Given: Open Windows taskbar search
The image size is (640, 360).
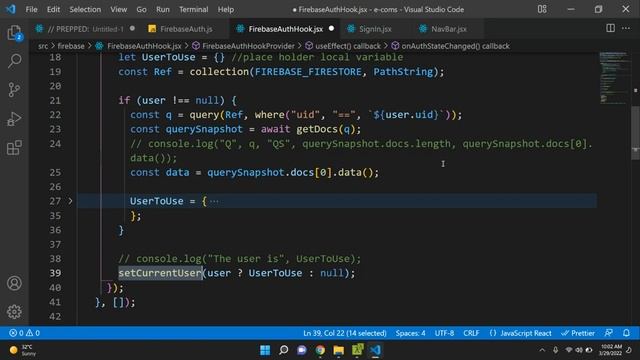Looking at the screenshot, I should coord(283,350).
